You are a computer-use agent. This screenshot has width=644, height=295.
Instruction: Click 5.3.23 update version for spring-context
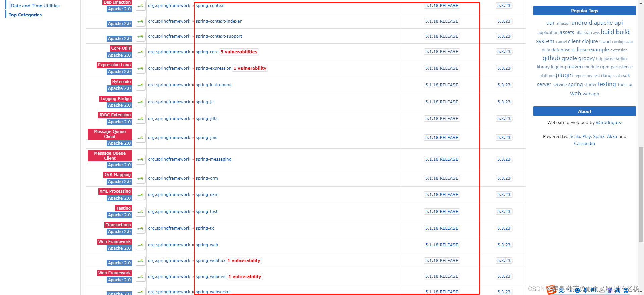coord(504,6)
